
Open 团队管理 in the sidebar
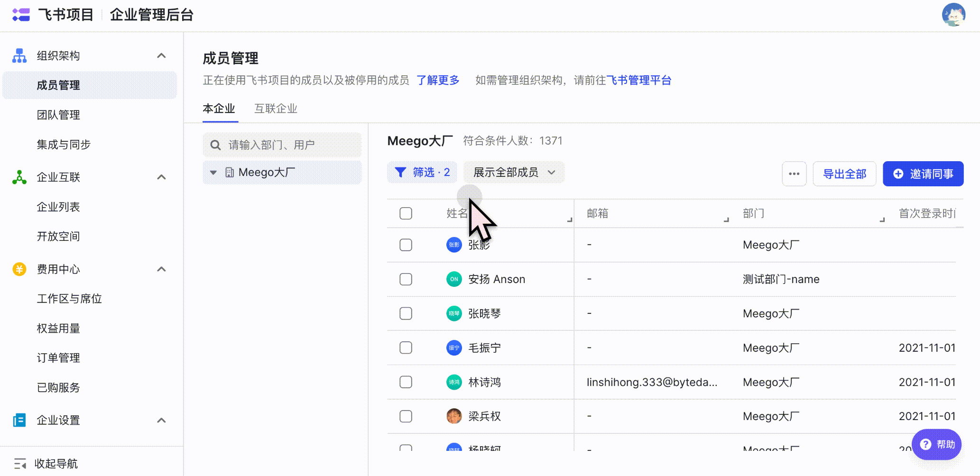(58, 115)
